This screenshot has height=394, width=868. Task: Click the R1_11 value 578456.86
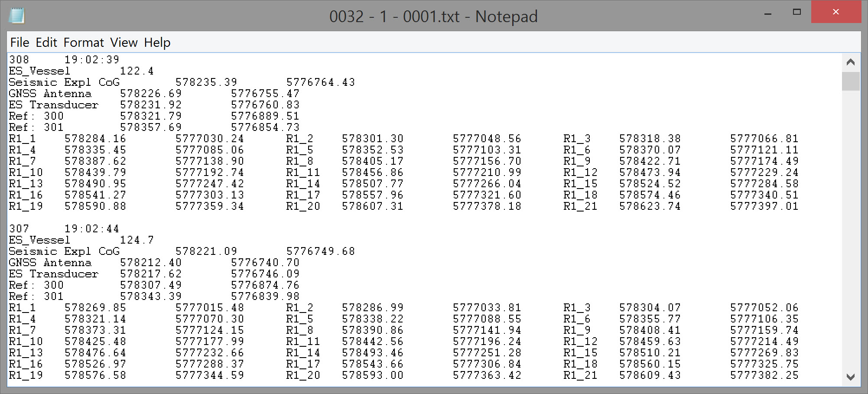tap(373, 172)
